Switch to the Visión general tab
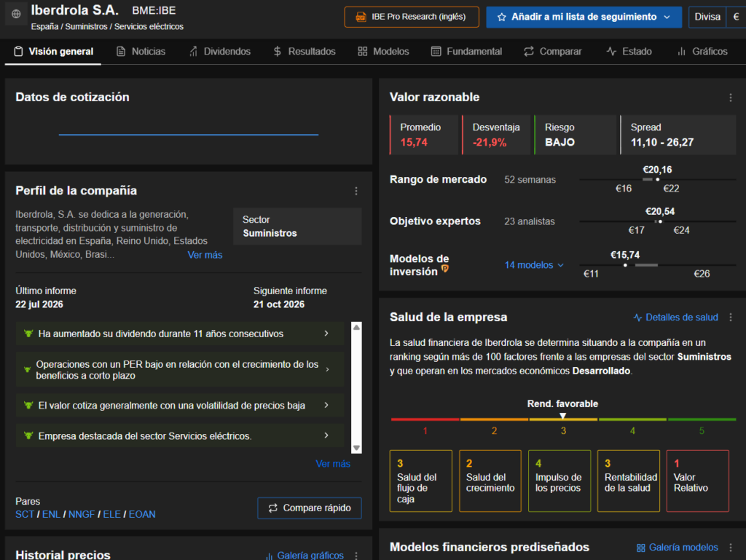Screen dimensions: 746x560 [53, 52]
